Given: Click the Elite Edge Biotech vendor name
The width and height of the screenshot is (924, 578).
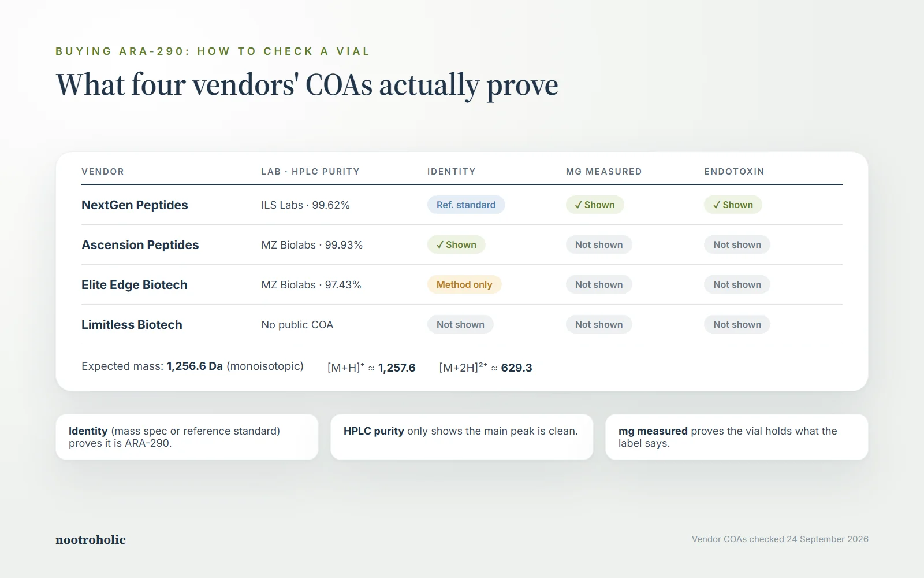Looking at the screenshot, I should pyautogui.click(x=135, y=285).
